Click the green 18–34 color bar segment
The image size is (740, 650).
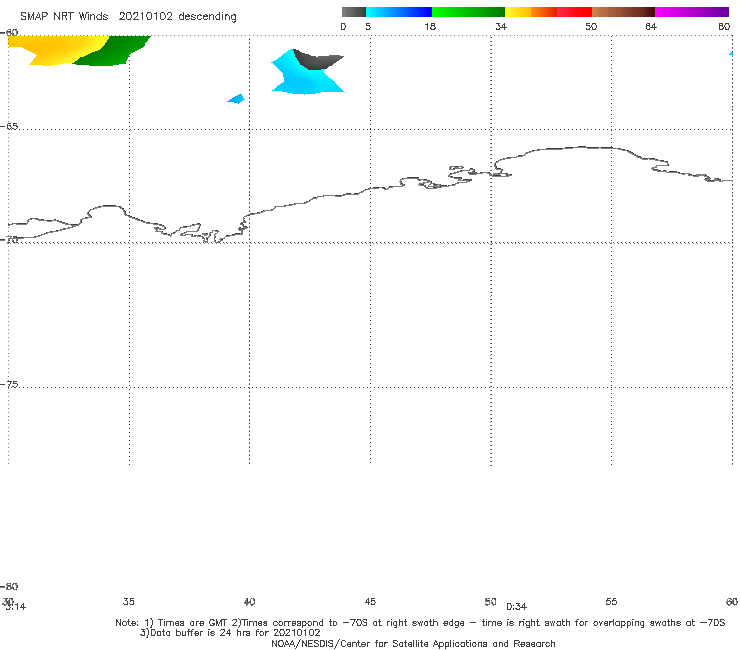point(468,12)
